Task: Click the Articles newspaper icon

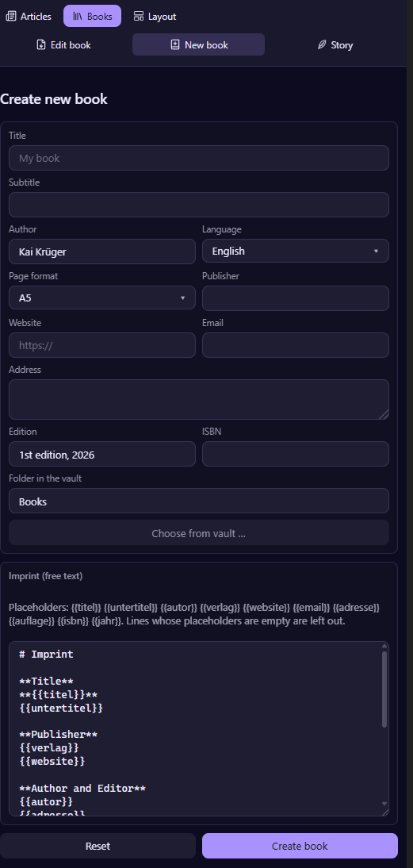Action: pos(10,17)
